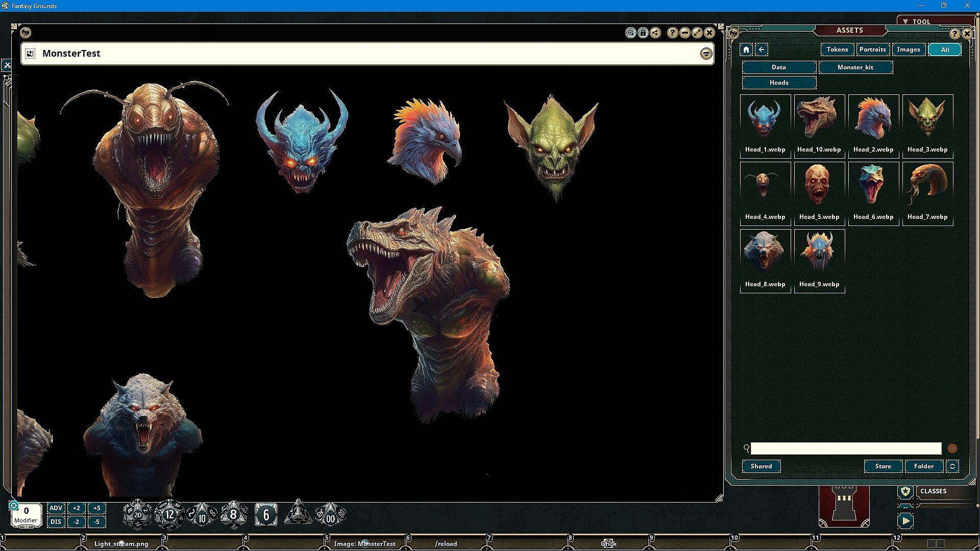
Task: Go to Assets home folder
Action: tap(746, 49)
